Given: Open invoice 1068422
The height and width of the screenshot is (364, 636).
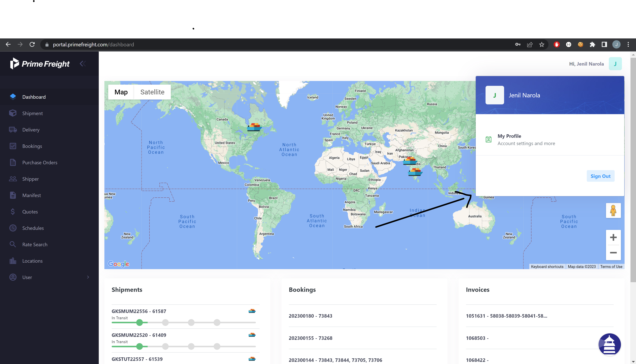Looking at the screenshot, I should 477,360.
